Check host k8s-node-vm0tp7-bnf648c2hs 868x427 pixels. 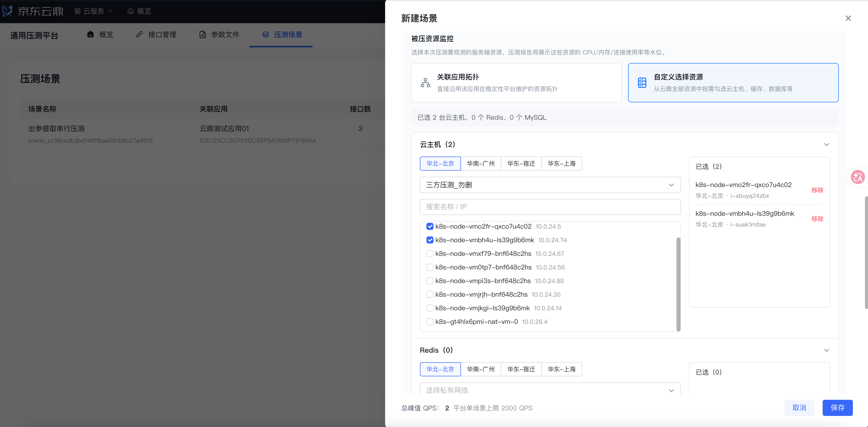tap(430, 267)
